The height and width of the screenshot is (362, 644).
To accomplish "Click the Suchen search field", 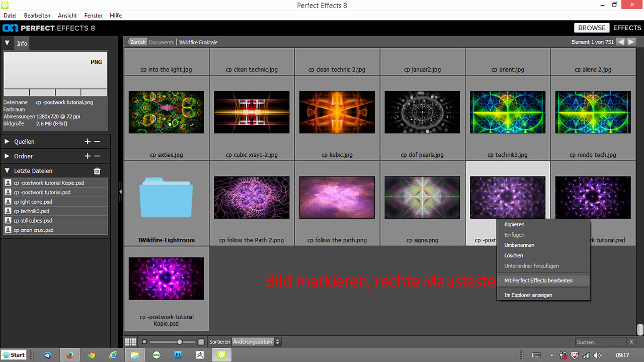I will tap(601, 342).
